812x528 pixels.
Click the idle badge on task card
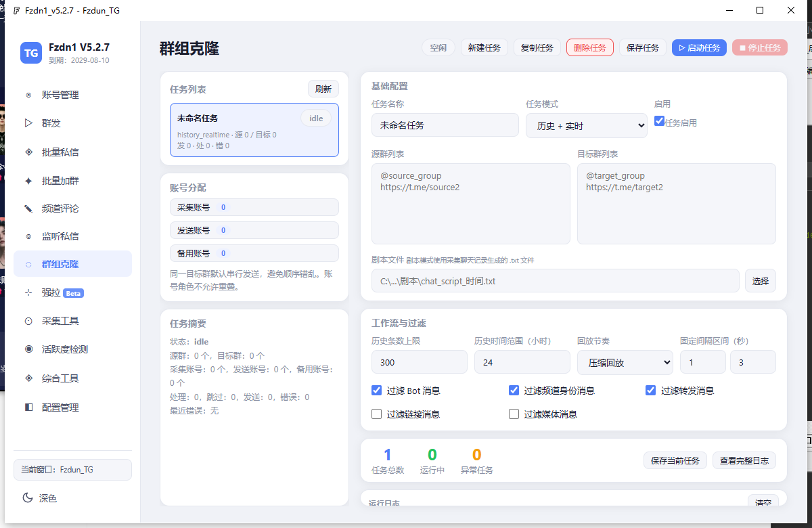(316, 118)
